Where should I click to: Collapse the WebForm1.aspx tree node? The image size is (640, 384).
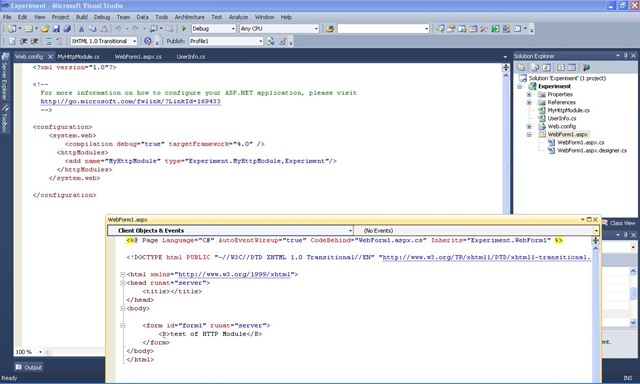529,134
